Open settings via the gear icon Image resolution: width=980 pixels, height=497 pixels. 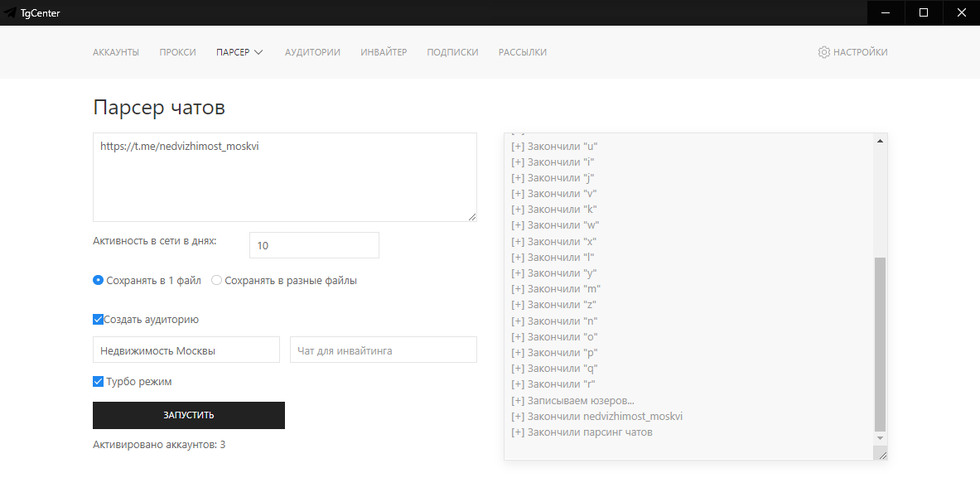[x=823, y=52]
